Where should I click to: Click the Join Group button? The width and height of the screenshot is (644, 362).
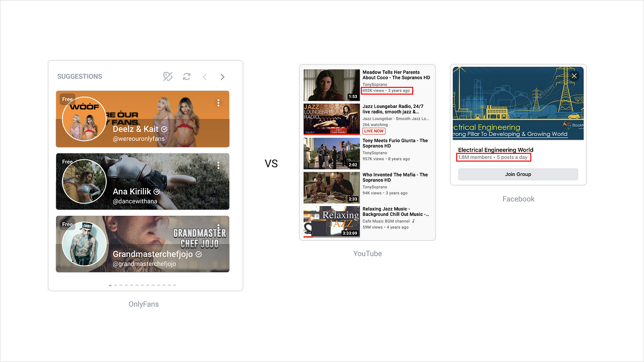click(518, 174)
